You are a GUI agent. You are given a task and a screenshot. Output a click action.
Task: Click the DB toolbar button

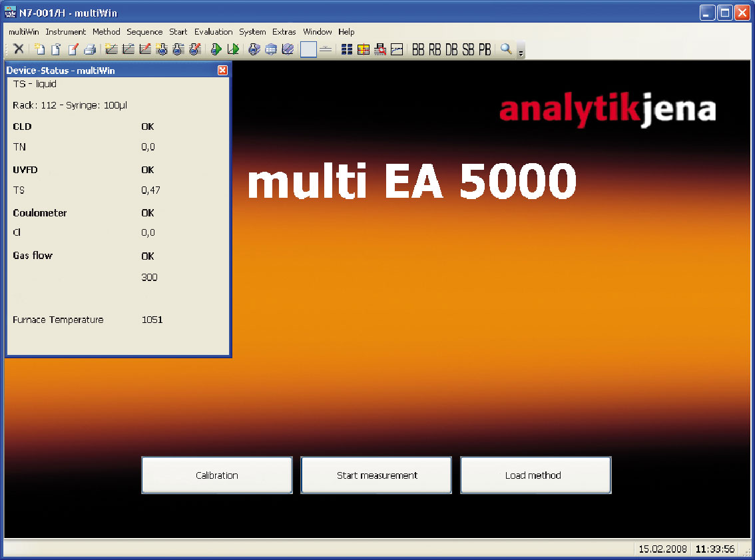click(x=451, y=49)
